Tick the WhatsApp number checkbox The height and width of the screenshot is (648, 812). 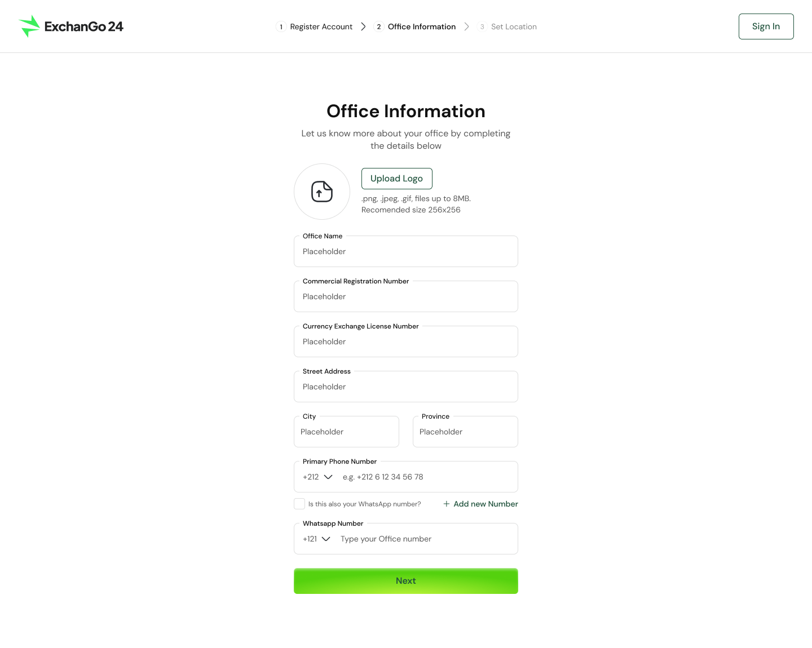point(299,504)
